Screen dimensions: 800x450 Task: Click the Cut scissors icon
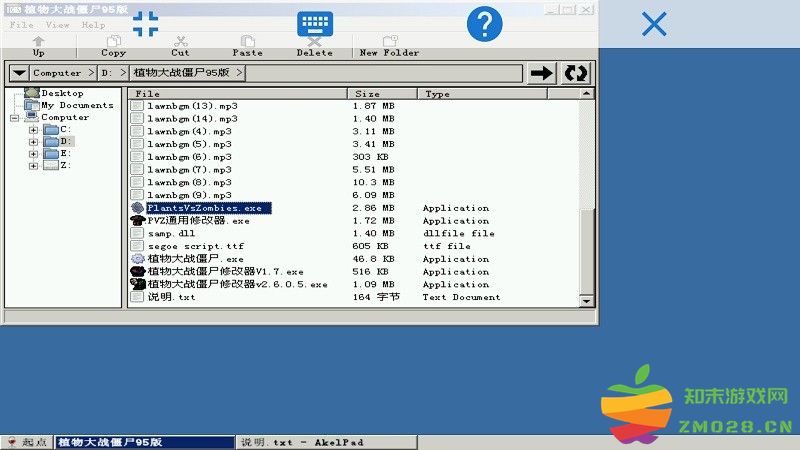point(180,44)
